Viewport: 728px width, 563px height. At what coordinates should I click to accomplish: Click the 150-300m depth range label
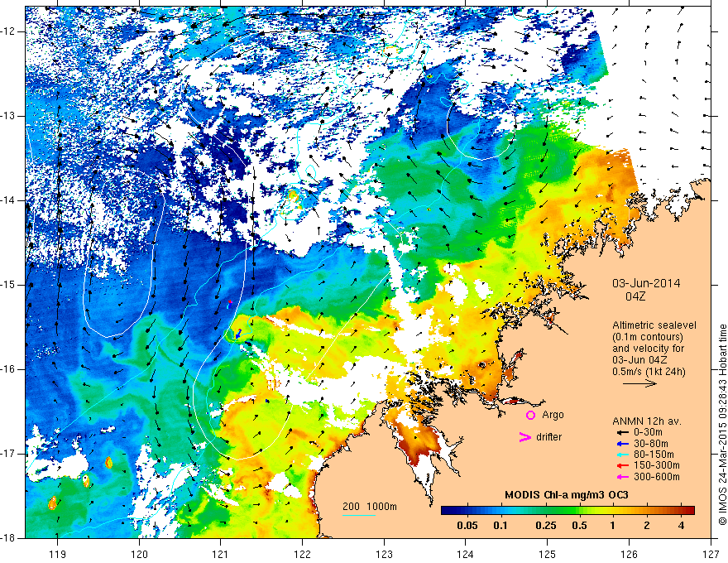[x=657, y=465]
